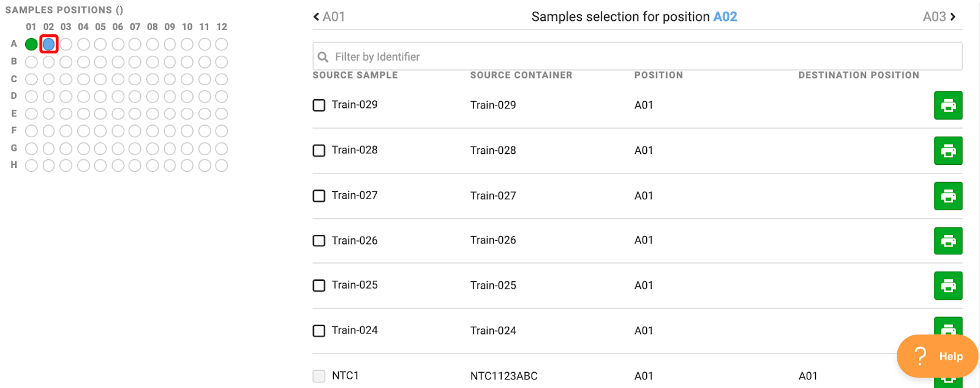Image resolution: width=980 pixels, height=388 pixels.
Task: Tick the Train-027 sample checkbox
Action: click(319, 196)
